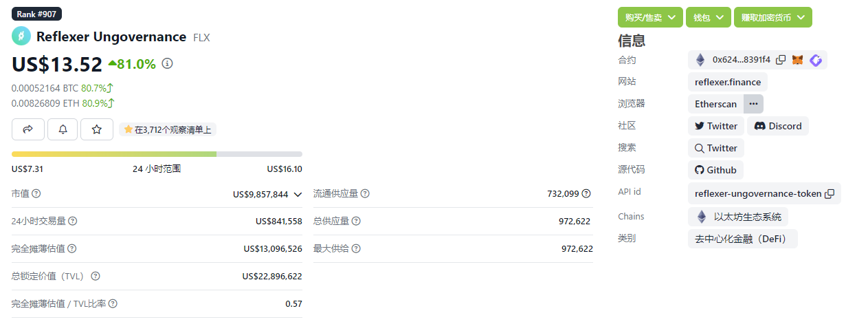The width and height of the screenshot is (868, 322).
Task: Click the MetaMask fox icon
Action: pos(798,60)
